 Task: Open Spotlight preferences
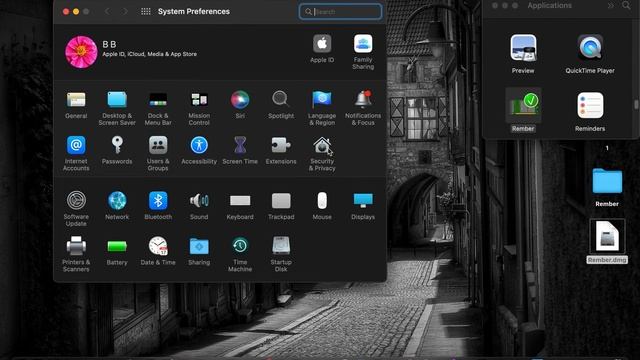pos(281,105)
